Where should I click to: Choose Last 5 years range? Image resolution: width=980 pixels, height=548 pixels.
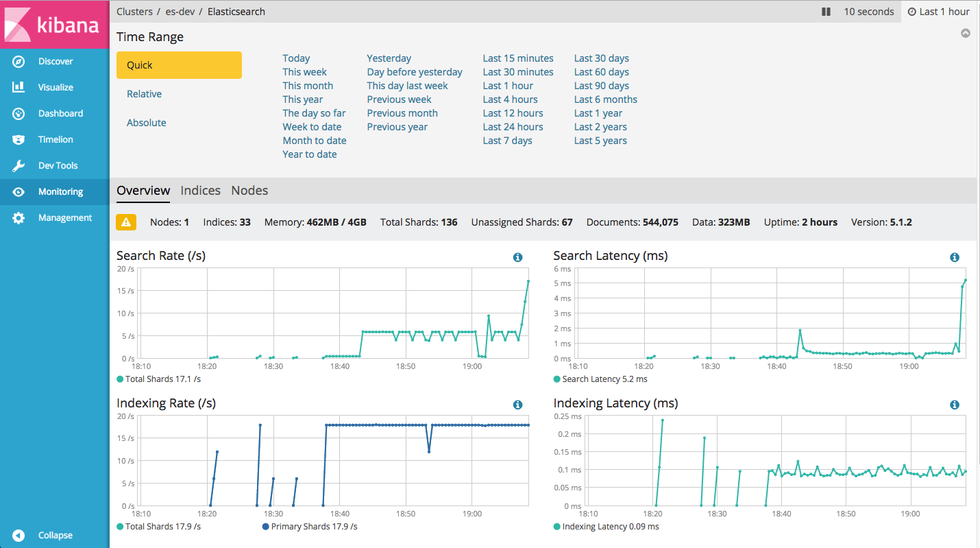tap(600, 141)
